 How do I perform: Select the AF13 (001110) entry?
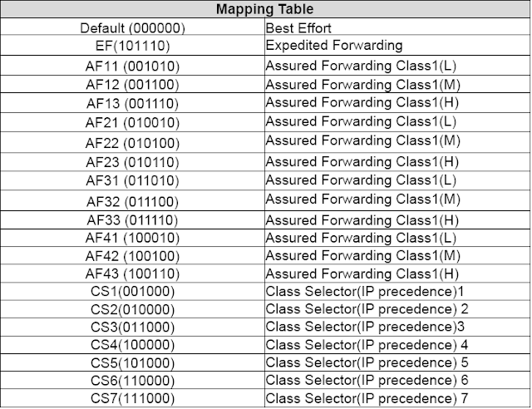133,103
